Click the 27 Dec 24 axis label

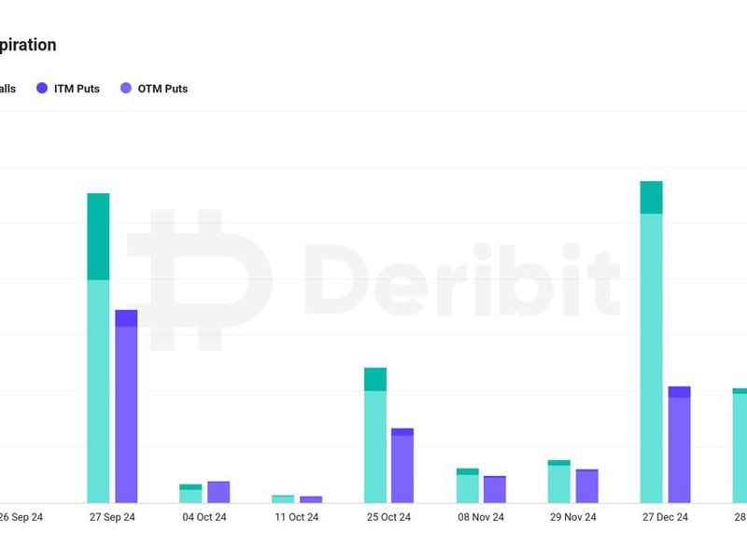click(x=665, y=517)
